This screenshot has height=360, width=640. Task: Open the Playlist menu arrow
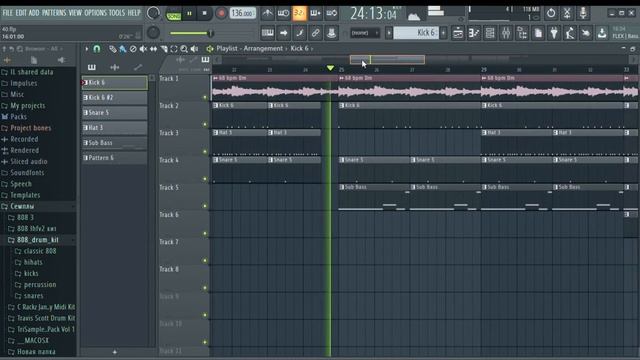(x=87, y=49)
